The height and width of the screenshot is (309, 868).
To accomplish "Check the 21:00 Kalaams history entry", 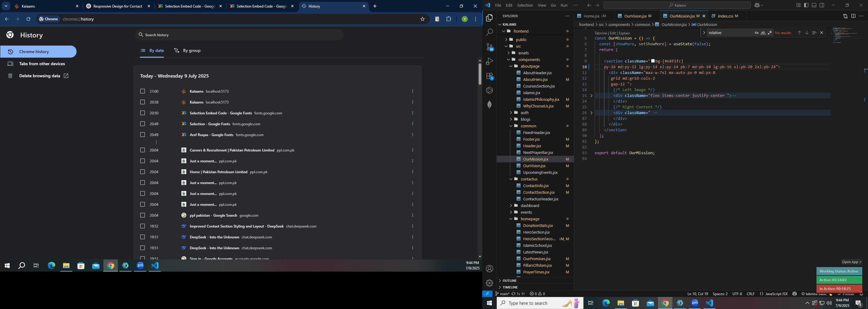I will pos(143,91).
